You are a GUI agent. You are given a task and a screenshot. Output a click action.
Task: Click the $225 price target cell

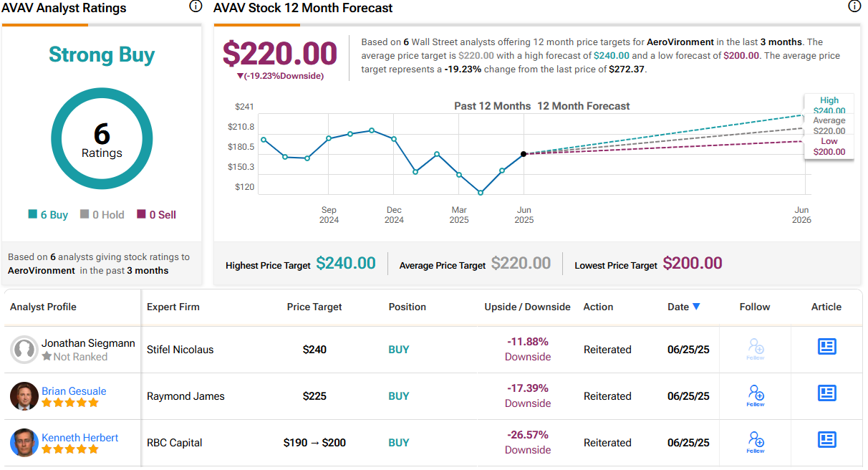click(x=314, y=396)
